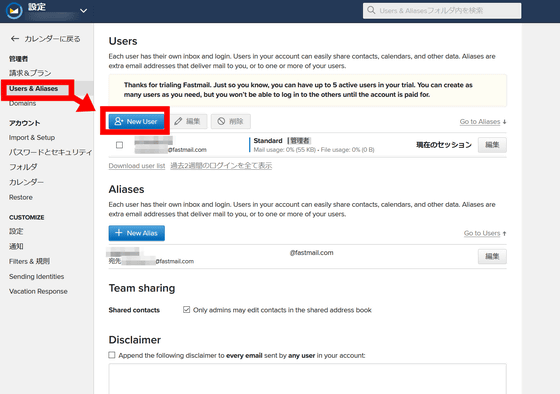Open フォルダ settings
Image resolution: width=560 pixels, height=394 pixels.
(x=23, y=167)
